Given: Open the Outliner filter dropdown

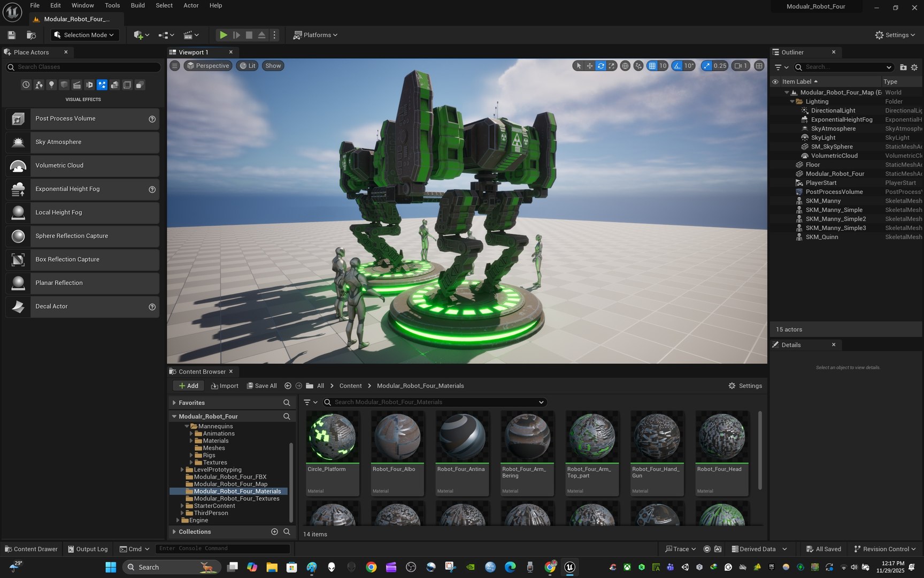Looking at the screenshot, I should [782, 67].
